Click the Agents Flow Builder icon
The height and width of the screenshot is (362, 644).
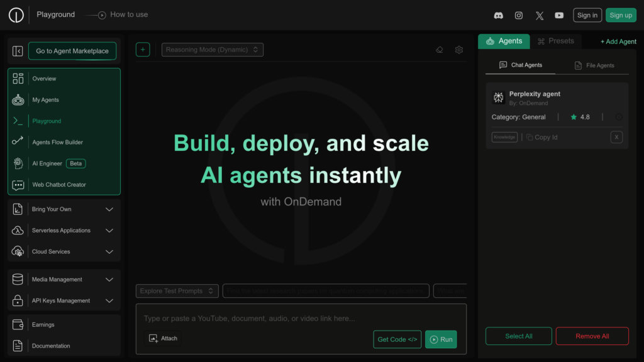(x=18, y=141)
